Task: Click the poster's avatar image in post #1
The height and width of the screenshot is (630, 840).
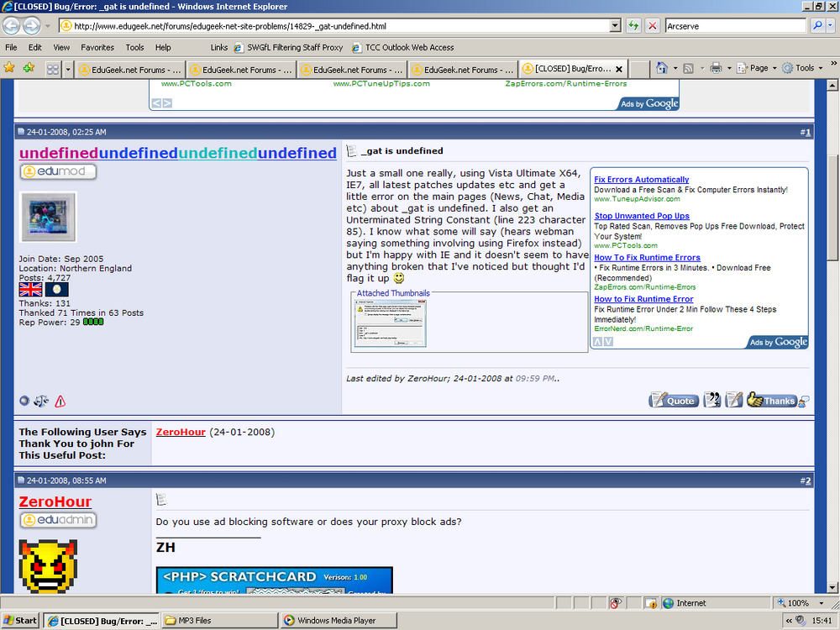Action: tap(48, 217)
